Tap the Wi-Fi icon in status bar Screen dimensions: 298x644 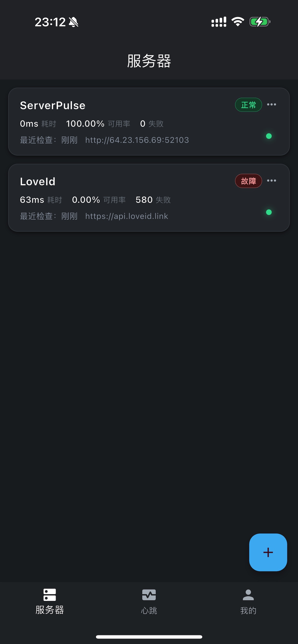[x=238, y=22]
